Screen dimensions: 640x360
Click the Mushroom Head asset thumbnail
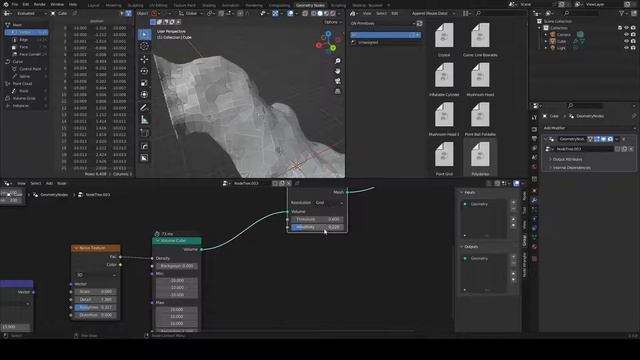pyautogui.click(x=480, y=75)
